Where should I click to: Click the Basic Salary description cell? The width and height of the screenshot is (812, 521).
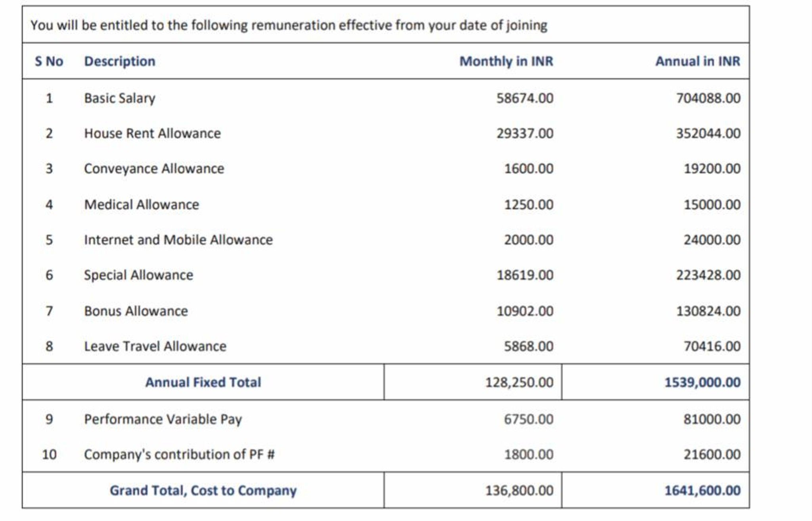[x=119, y=98]
